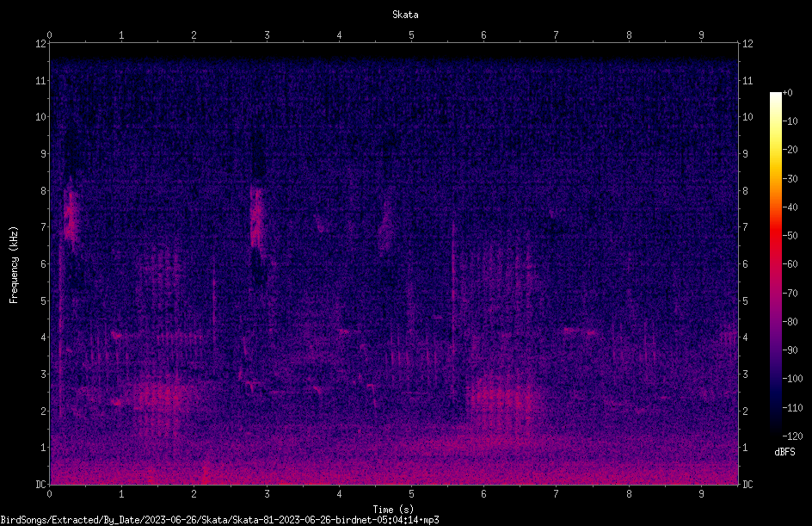
Task: Click the "-110" label on the color scale
Action: [792, 408]
